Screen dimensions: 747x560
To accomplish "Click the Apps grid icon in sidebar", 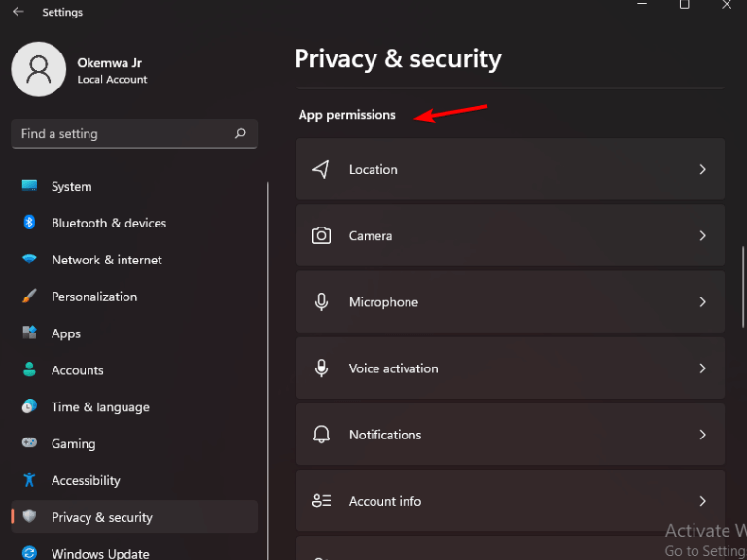I will pyautogui.click(x=29, y=332).
